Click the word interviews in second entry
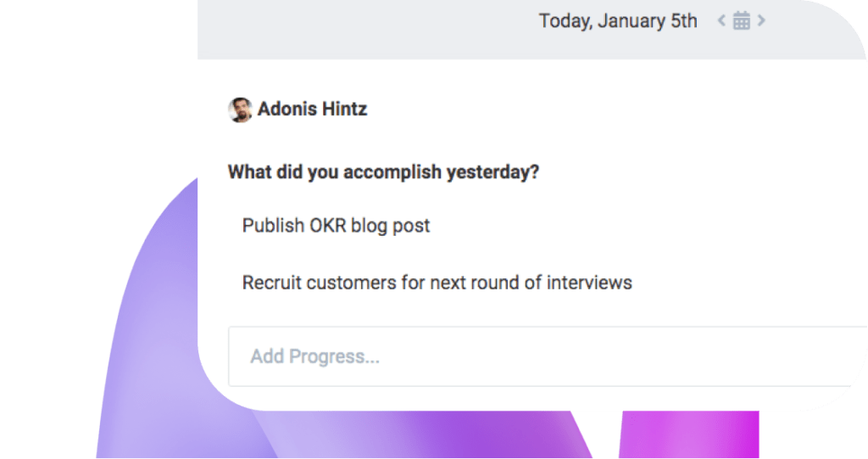Viewport: 868px width, 459px height. tap(589, 283)
